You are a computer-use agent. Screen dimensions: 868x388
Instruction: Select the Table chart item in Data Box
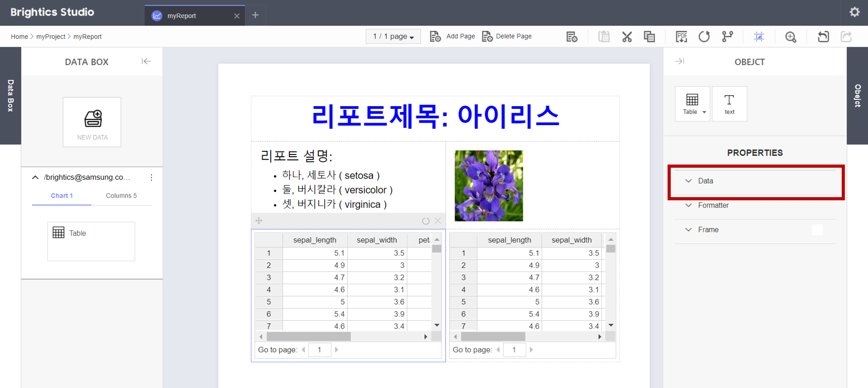(91, 241)
